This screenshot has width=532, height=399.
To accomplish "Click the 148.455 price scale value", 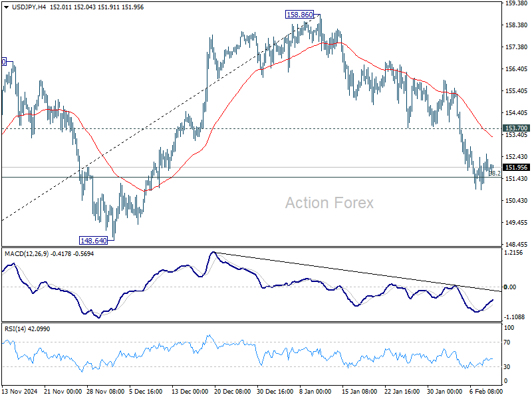I will pyautogui.click(x=517, y=244).
